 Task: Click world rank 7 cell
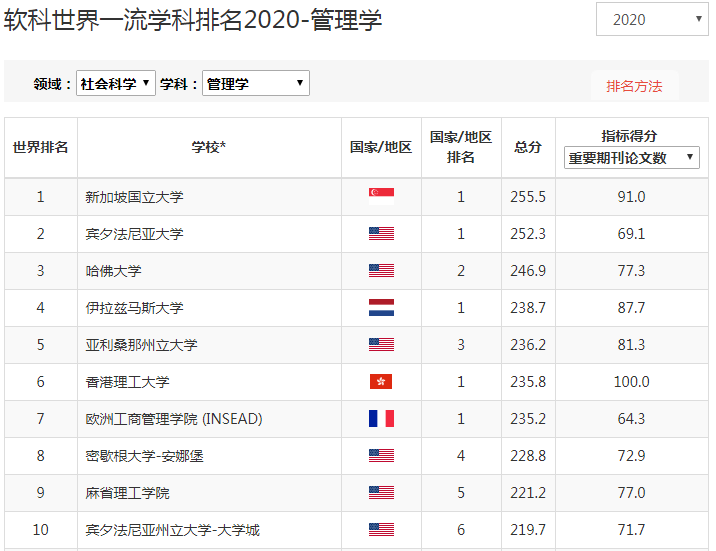[41, 419]
